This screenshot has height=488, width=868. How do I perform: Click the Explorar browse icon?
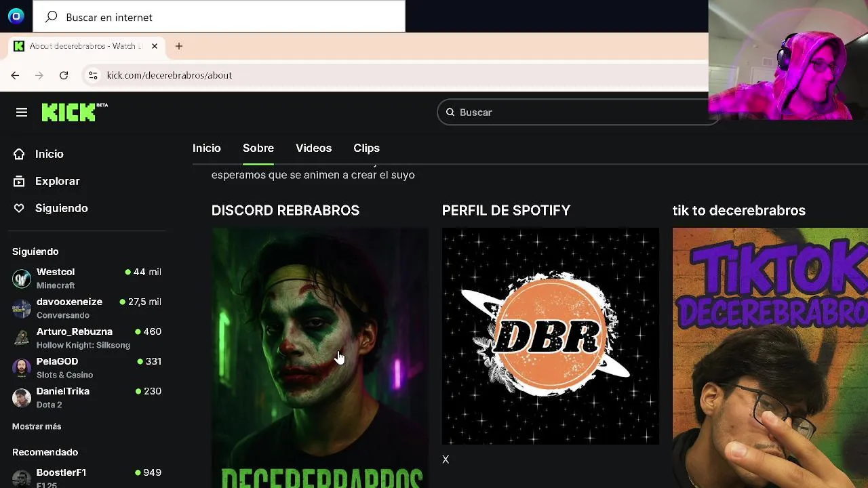click(19, 181)
